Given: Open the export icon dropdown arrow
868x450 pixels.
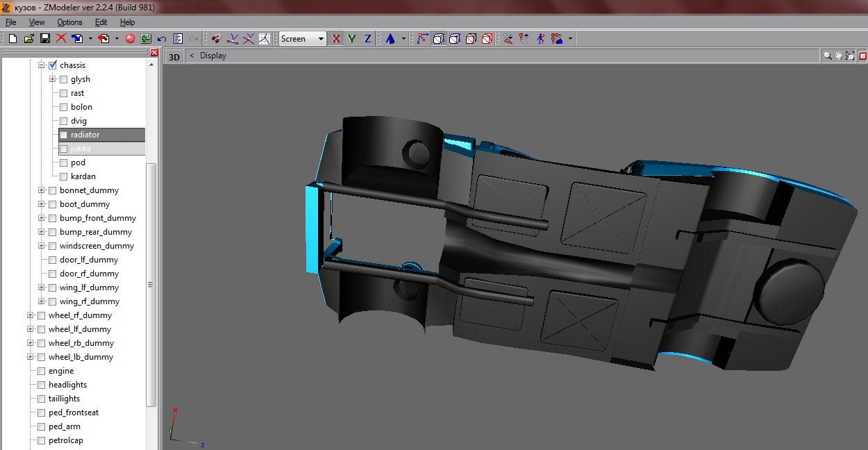Looking at the screenshot, I should pos(117,39).
